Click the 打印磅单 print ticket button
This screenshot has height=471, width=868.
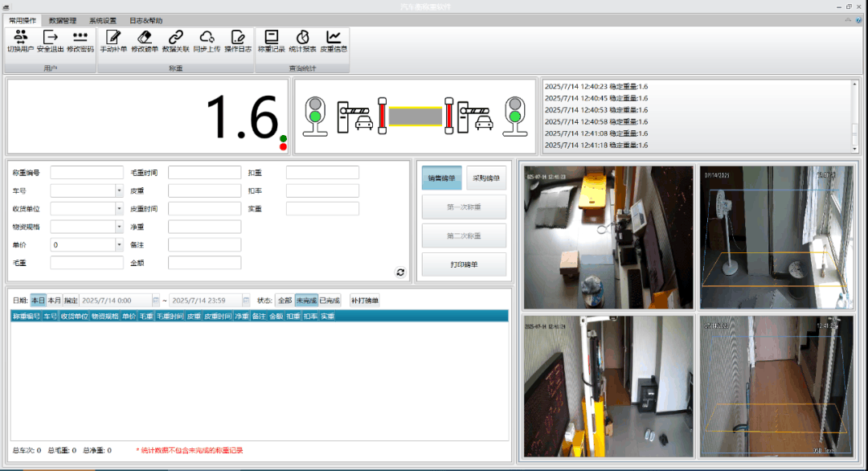464,264
